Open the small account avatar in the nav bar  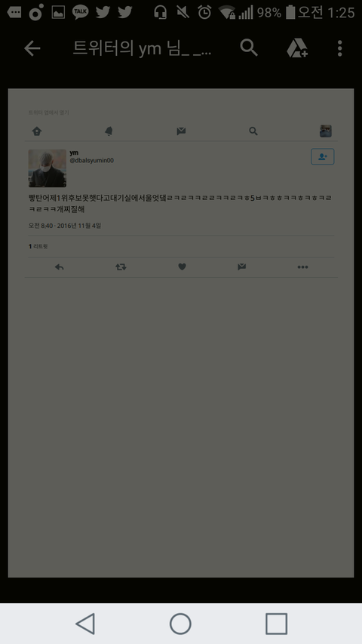coord(326,131)
